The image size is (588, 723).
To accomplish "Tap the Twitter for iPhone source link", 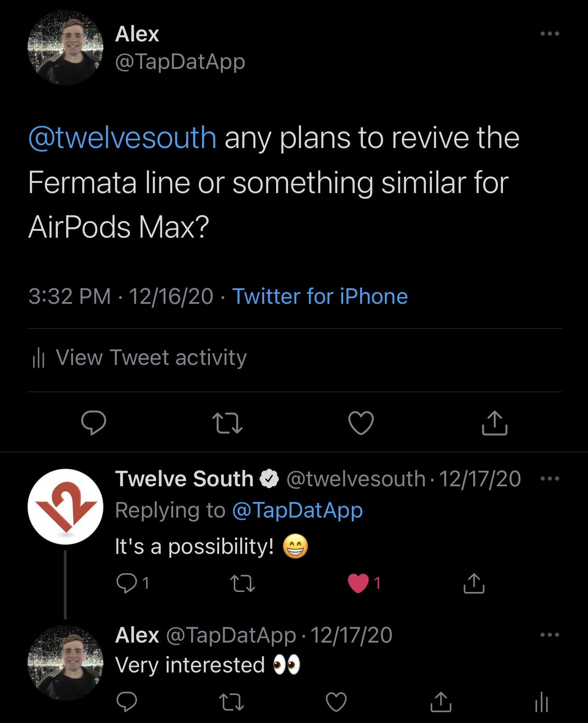I will click(x=320, y=296).
